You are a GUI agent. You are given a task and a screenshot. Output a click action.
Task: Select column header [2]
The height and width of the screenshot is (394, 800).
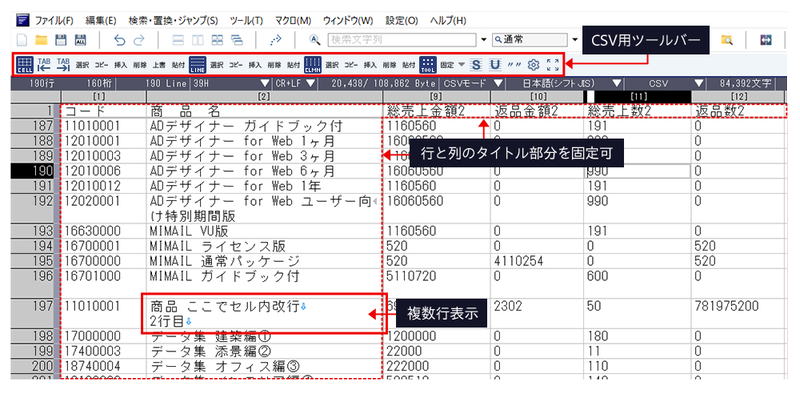[x=264, y=96]
